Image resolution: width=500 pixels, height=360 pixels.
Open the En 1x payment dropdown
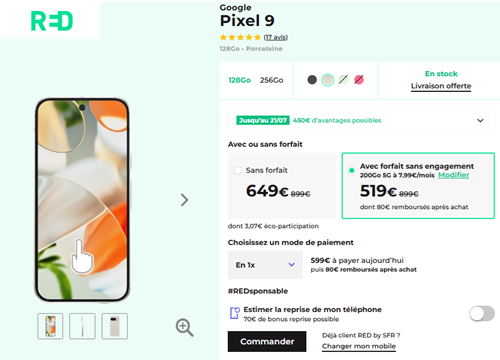(265, 265)
